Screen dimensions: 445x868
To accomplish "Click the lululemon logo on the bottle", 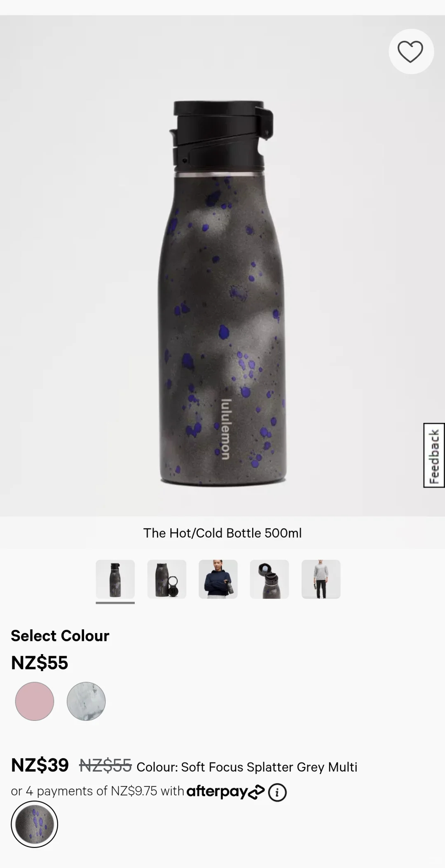I will point(226,429).
